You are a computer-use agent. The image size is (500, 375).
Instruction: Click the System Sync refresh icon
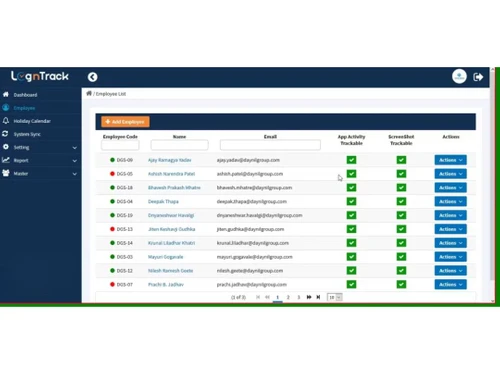pos(5,134)
